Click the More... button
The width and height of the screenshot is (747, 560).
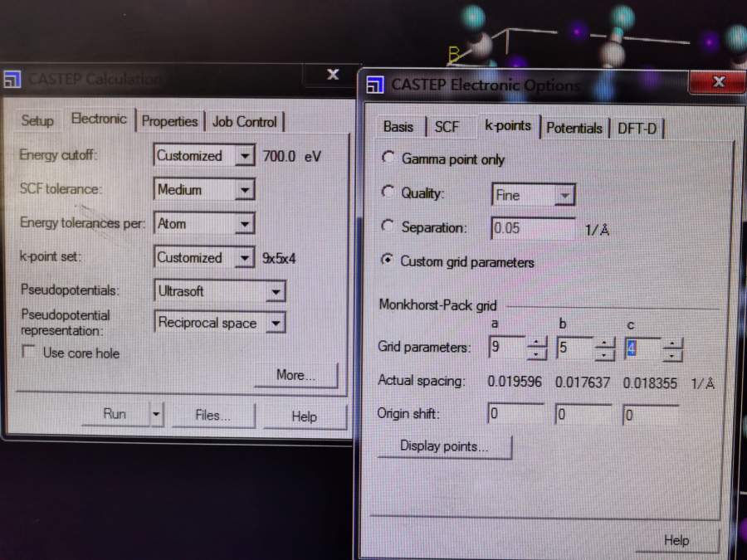point(295,375)
